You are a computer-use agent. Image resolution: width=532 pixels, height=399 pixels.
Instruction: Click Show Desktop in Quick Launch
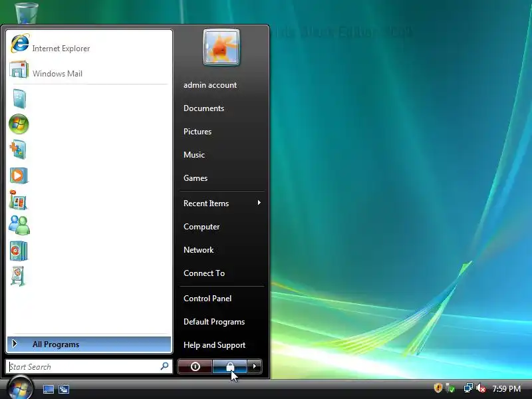pyautogui.click(x=48, y=389)
